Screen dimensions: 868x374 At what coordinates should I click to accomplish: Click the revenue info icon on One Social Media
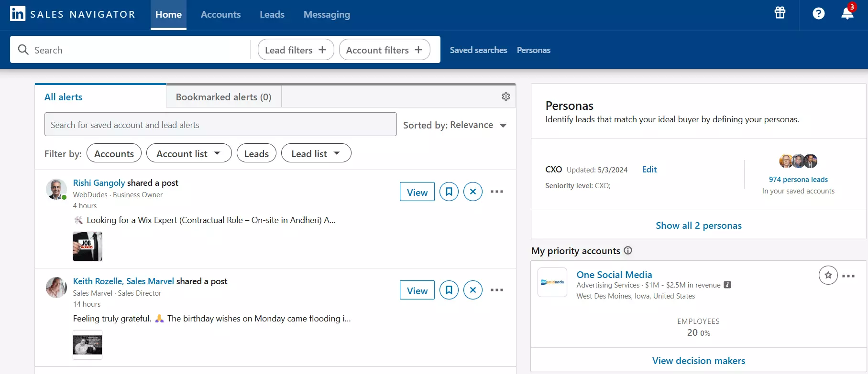(727, 285)
